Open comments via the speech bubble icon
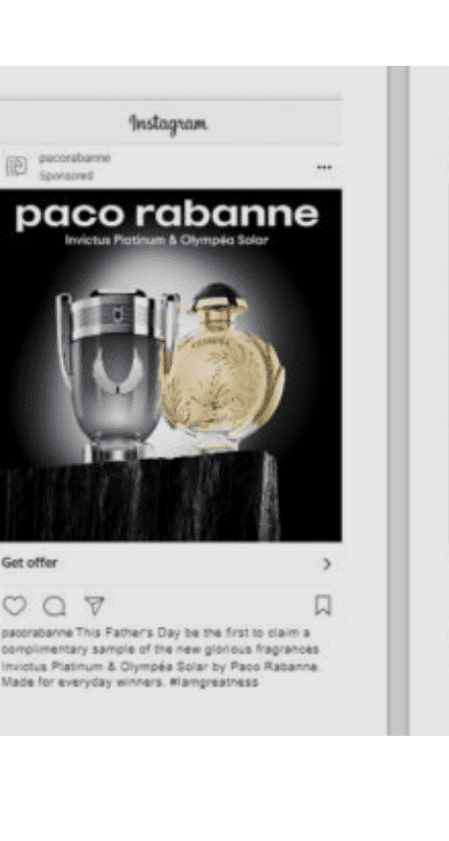The height and width of the screenshot is (841, 449). (x=54, y=607)
